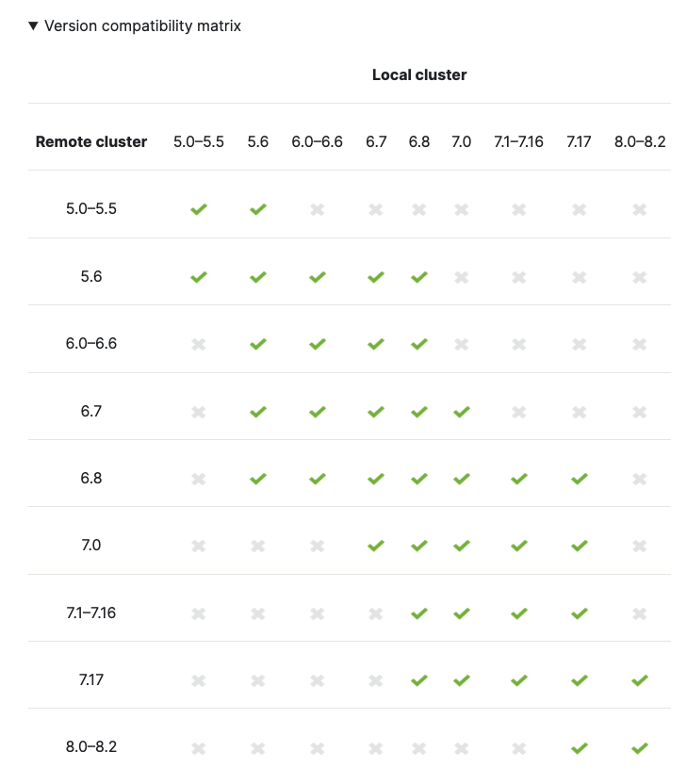The width and height of the screenshot is (687, 784).
Task: Click the cross icon for remote 5.0–5.5, local 8.0–8.2
Action: pos(640,209)
